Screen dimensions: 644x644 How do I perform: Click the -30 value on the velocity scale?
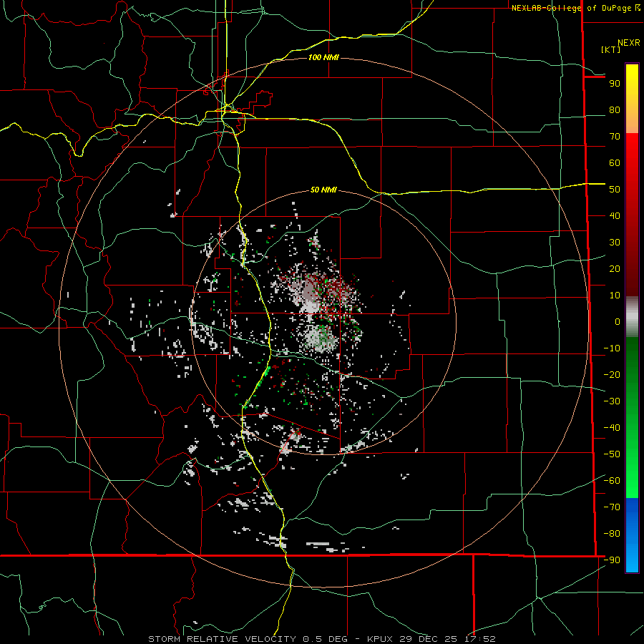pos(612,401)
